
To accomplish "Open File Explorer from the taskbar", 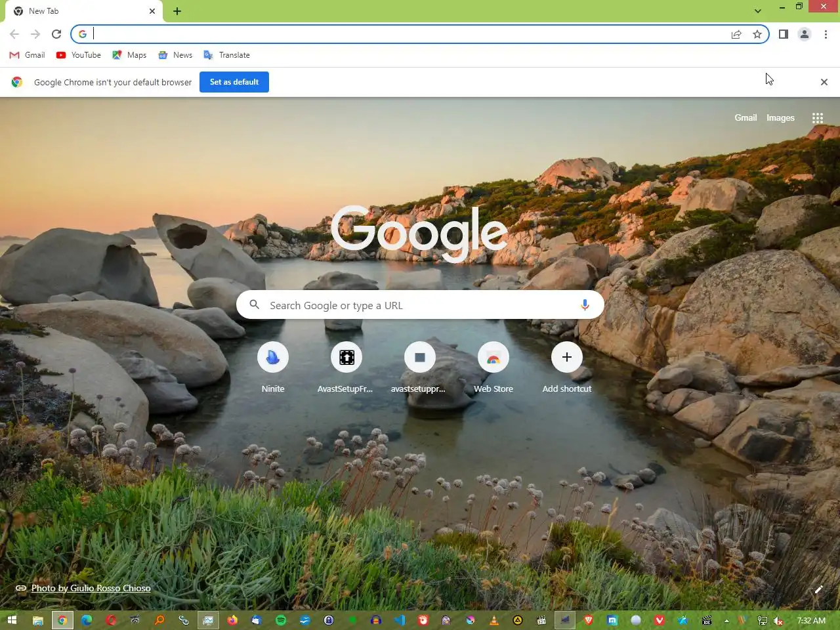I will coord(38,620).
